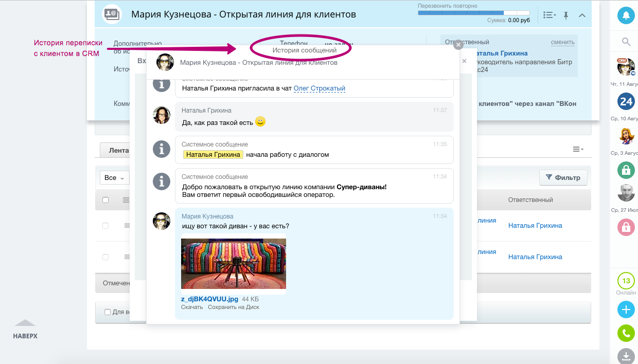
Task: Click "Скачать" under the attached image
Action: [192, 307]
